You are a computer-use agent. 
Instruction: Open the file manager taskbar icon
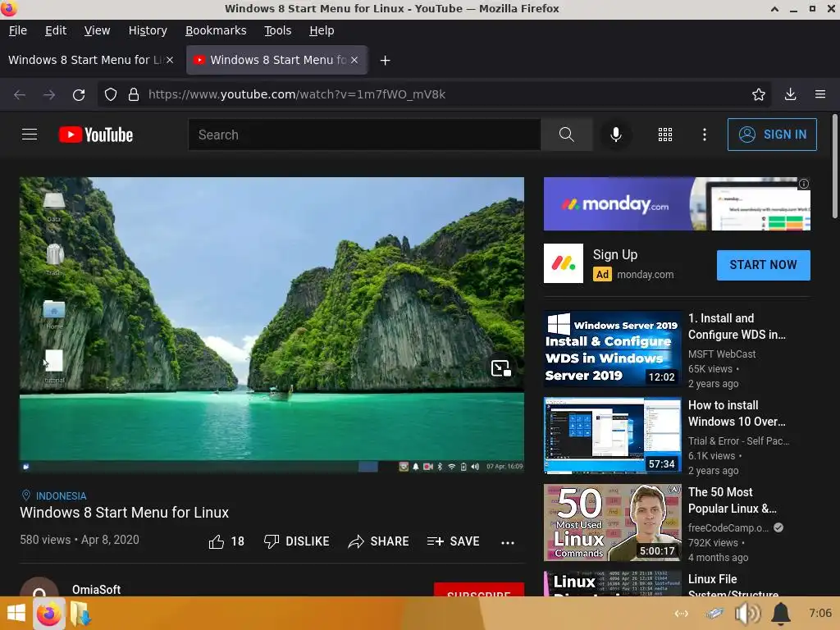click(81, 614)
